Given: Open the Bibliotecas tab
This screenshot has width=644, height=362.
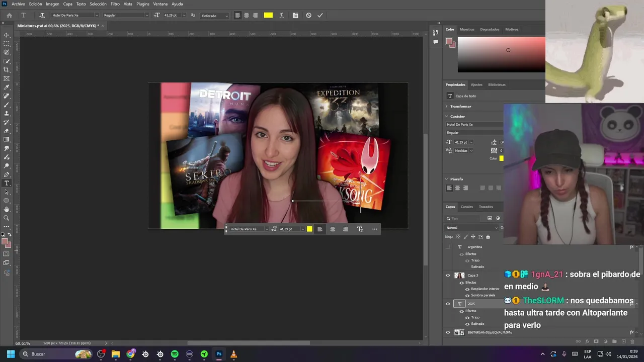Looking at the screenshot, I should pos(497,84).
